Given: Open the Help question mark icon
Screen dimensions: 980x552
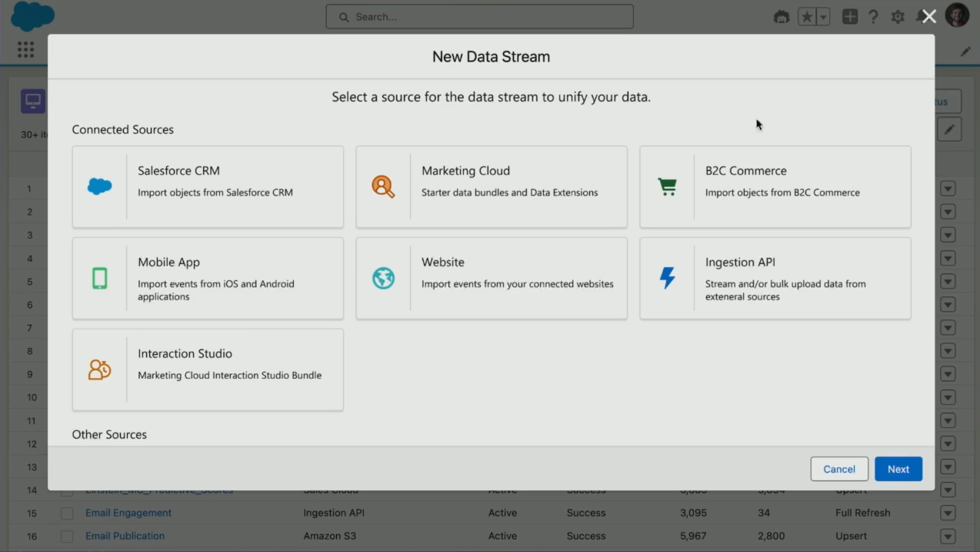Looking at the screenshot, I should pyautogui.click(x=873, y=17).
